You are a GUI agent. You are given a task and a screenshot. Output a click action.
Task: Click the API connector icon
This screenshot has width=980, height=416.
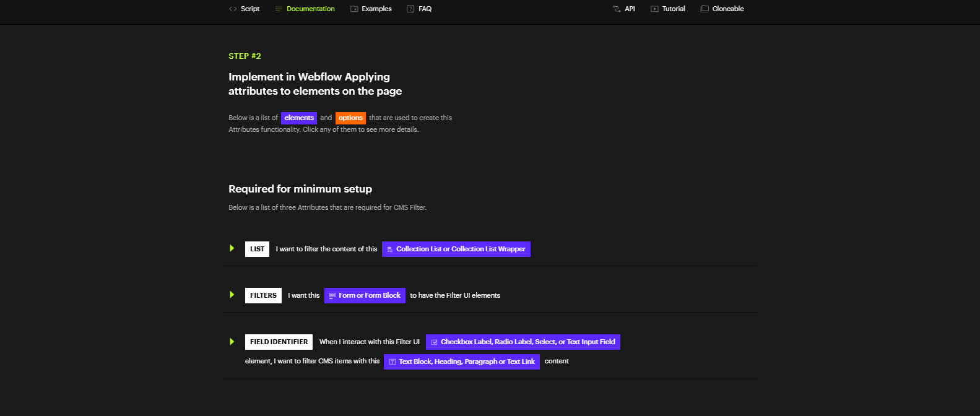(617, 9)
